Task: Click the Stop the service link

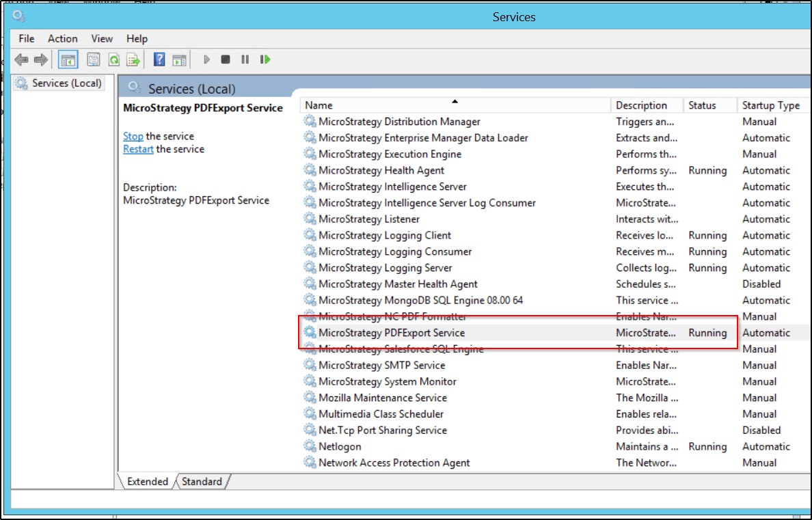Action: point(133,136)
